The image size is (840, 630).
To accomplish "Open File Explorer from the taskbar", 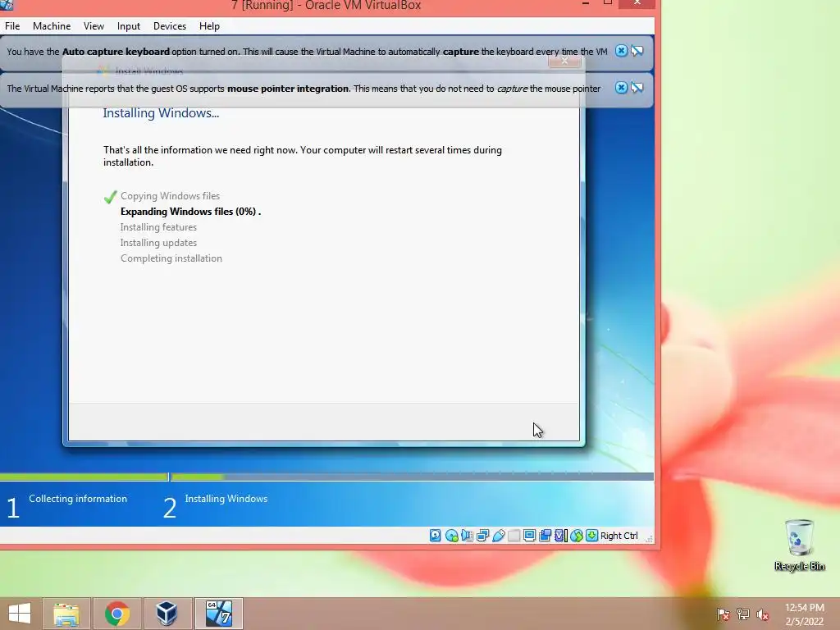I will [x=66, y=614].
